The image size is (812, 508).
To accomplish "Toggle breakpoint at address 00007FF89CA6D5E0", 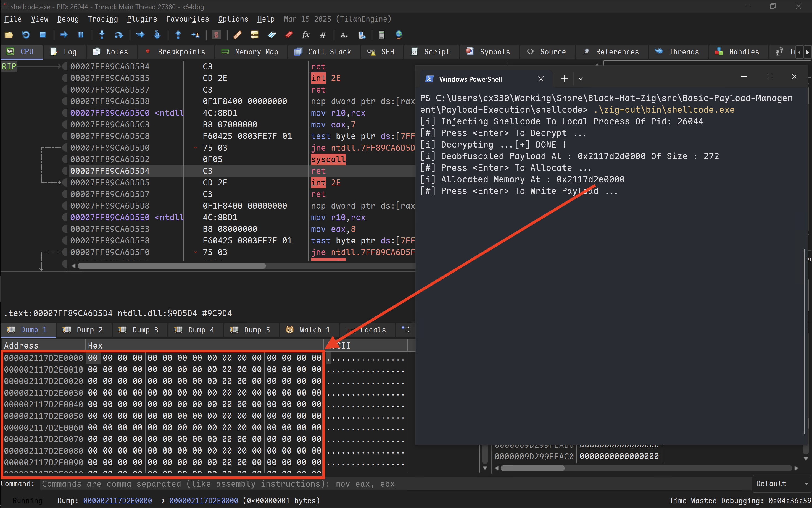I will tap(65, 217).
